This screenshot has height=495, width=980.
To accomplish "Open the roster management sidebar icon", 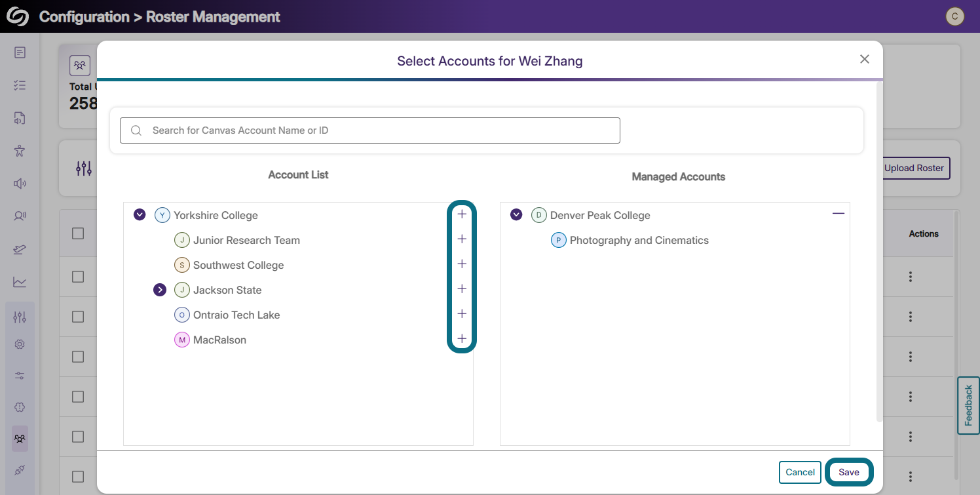I will [x=20, y=438].
